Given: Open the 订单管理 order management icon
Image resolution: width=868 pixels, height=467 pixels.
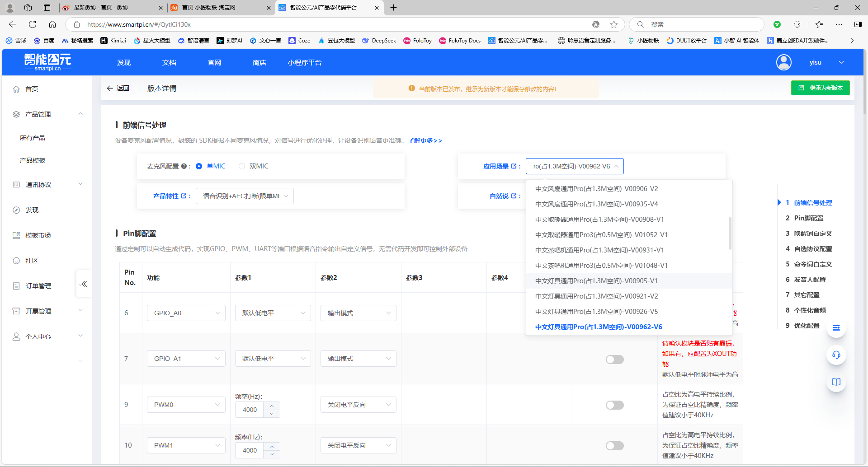Looking at the screenshot, I should tap(16, 285).
